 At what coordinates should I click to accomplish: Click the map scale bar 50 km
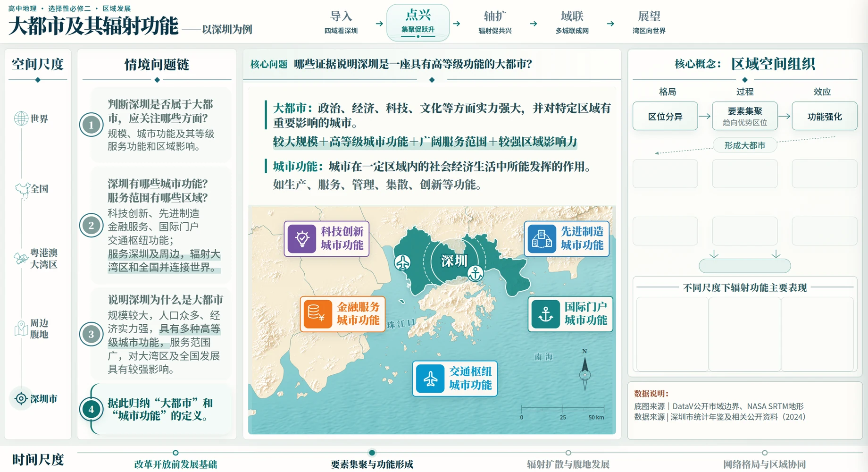(x=563, y=412)
